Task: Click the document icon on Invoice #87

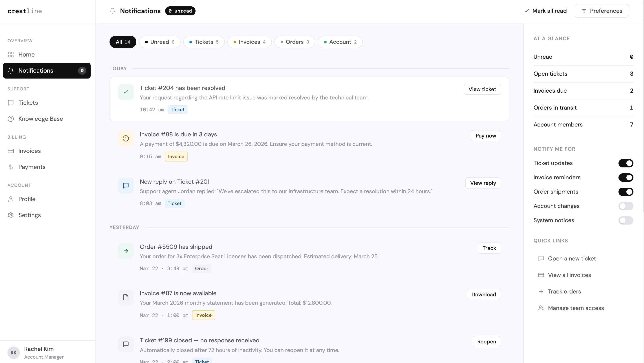Action: coord(126,297)
